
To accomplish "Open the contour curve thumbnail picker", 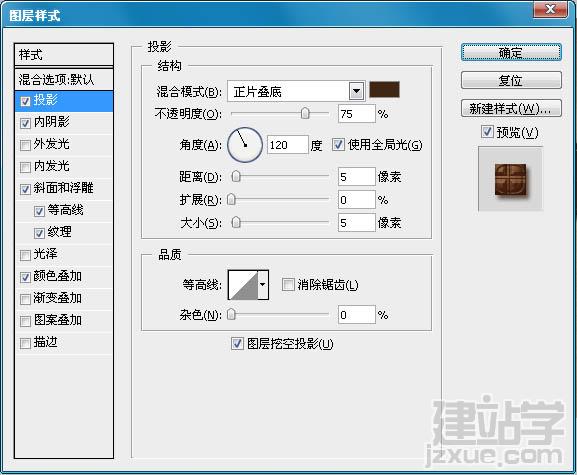I will coord(243,285).
